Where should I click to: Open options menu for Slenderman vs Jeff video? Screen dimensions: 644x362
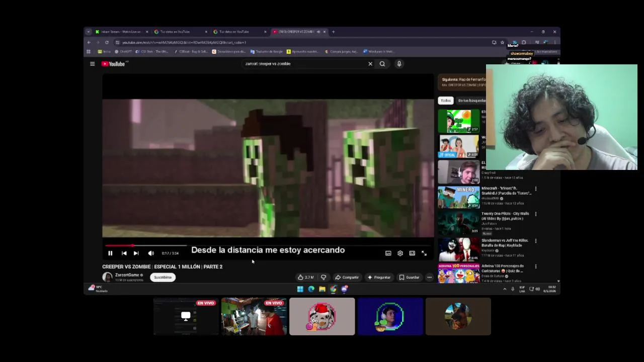tap(536, 241)
